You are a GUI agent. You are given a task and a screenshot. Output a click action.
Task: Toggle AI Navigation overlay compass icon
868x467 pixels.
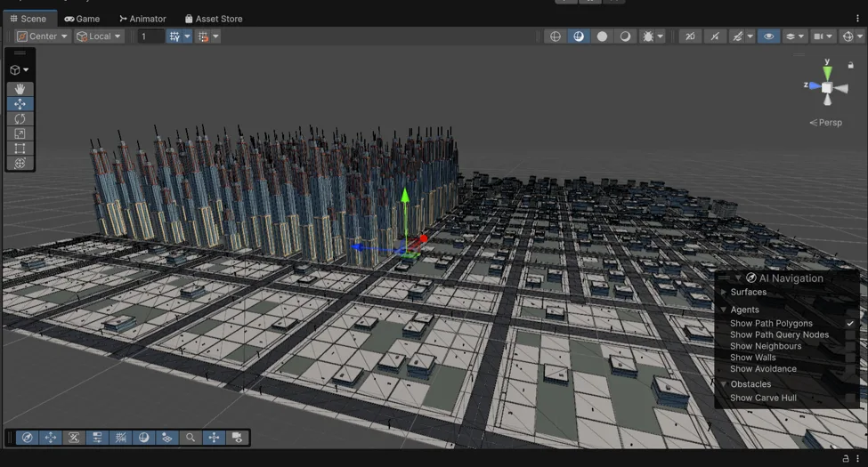(x=27, y=438)
